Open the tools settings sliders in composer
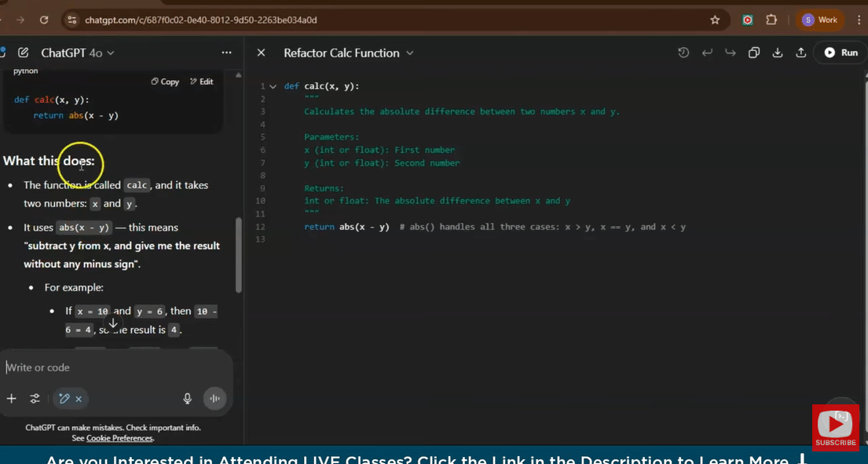The image size is (868, 464). tap(35, 399)
